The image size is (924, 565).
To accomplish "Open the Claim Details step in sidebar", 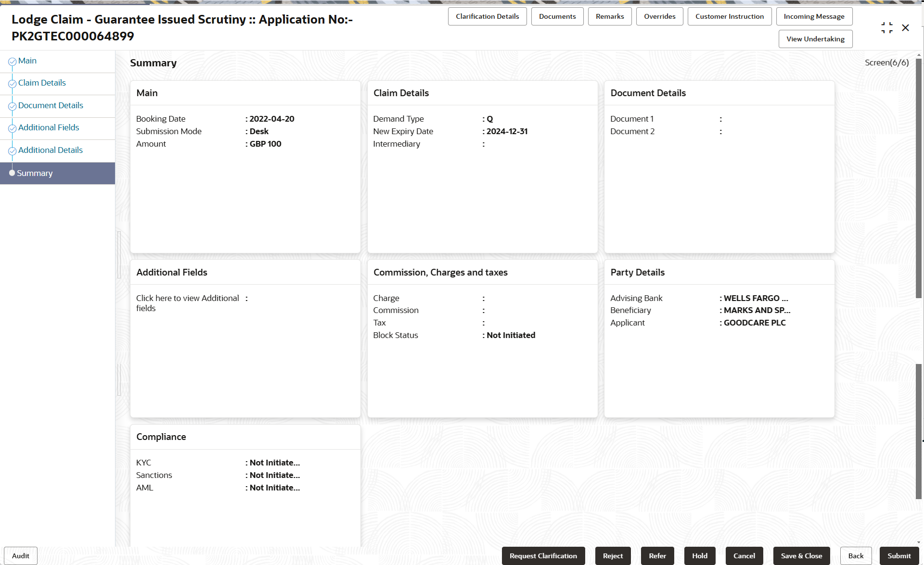I will [42, 83].
